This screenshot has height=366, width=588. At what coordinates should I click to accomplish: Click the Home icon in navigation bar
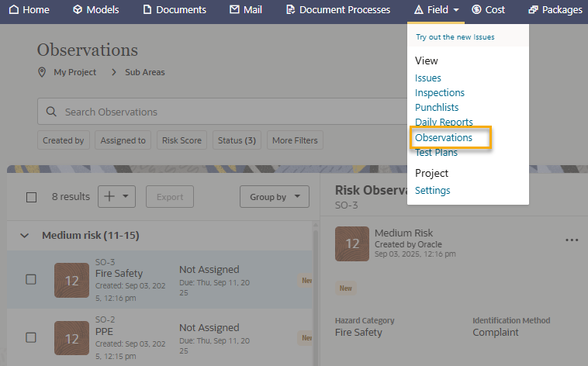[12, 10]
